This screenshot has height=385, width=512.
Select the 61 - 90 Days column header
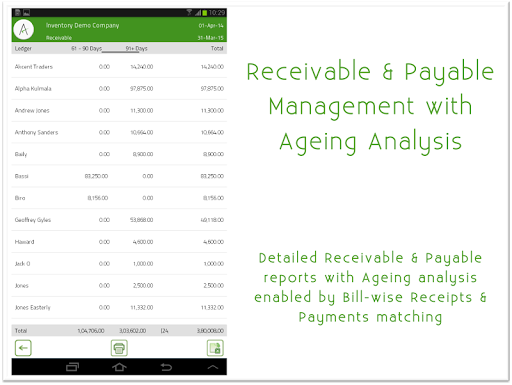pyautogui.click(x=86, y=49)
